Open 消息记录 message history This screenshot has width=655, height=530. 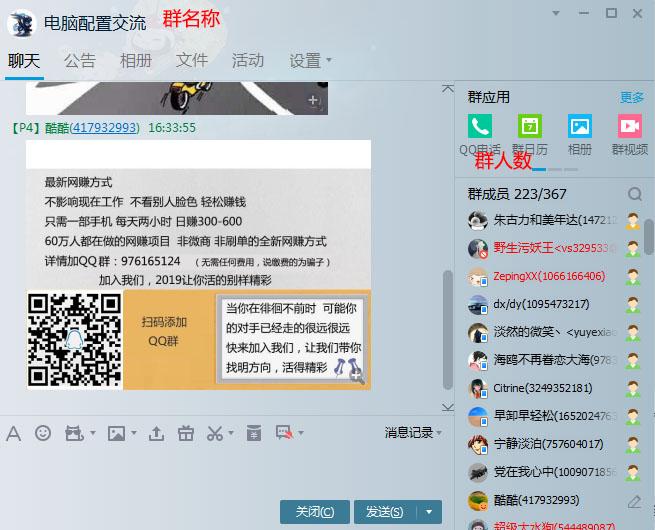click(x=409, y=433)
